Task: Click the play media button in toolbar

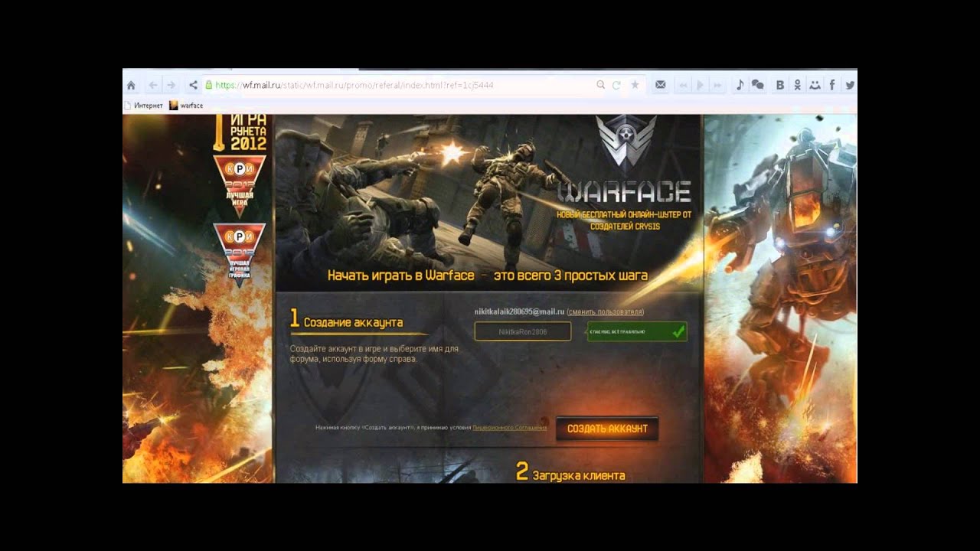Action: pos(700,85)
